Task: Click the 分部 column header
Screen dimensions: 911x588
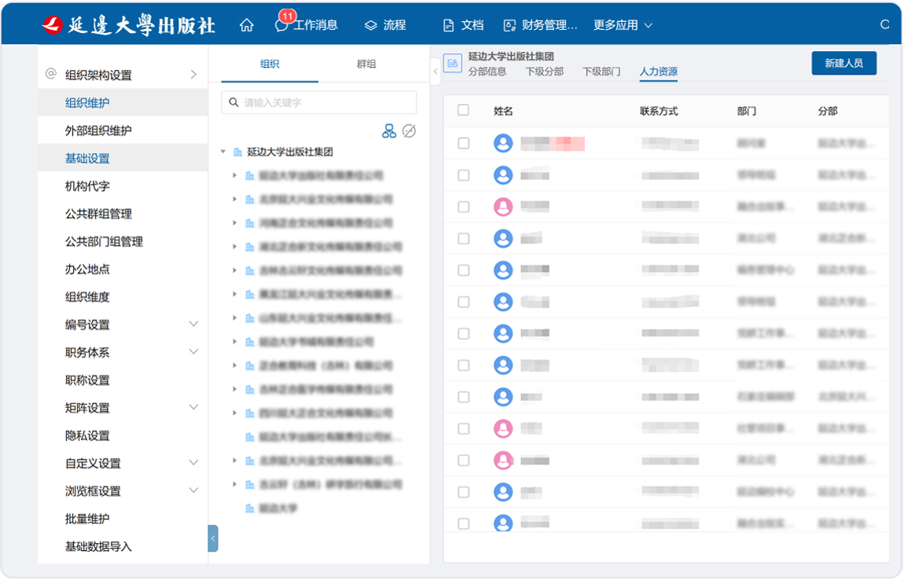Action: coord(828,111)
